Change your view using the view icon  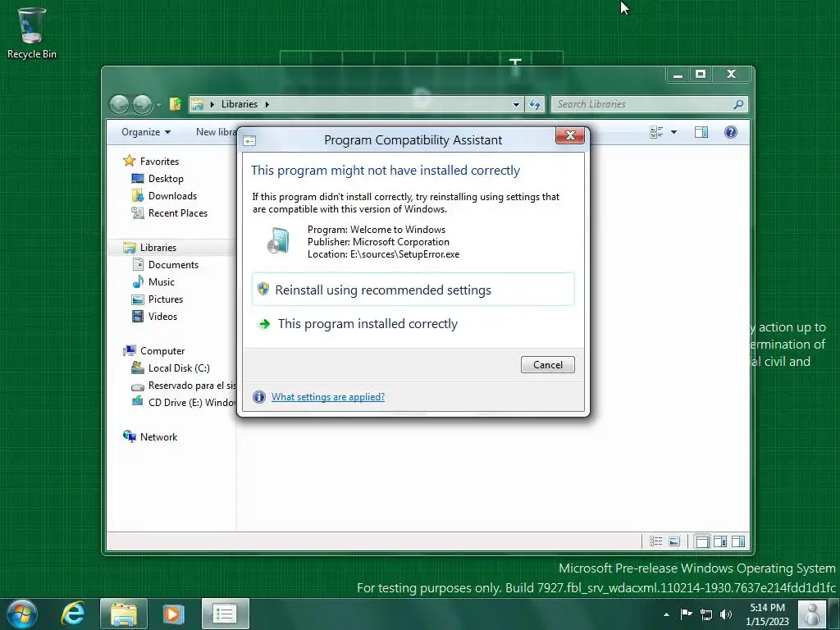[x=656, y=132]
